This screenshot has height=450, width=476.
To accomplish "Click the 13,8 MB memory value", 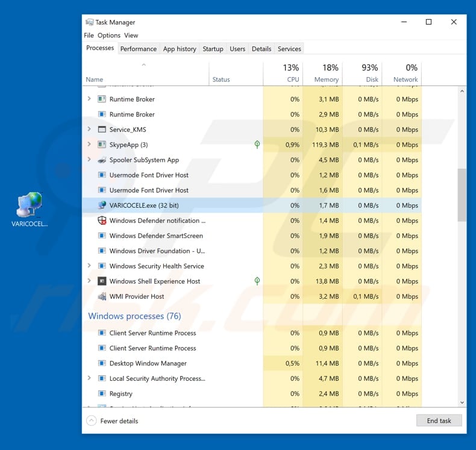I will (x=327, y=281).
